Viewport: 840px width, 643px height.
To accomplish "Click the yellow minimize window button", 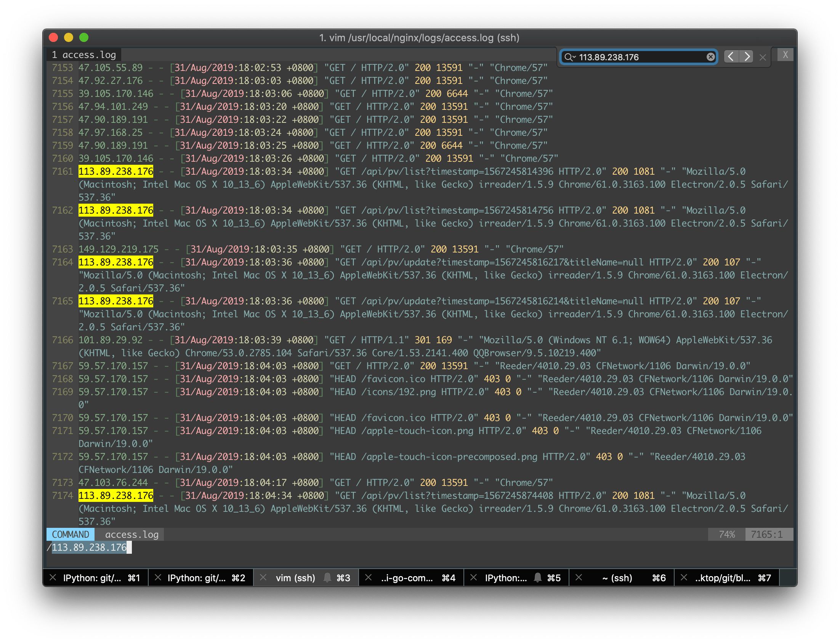I will (69, 37).
